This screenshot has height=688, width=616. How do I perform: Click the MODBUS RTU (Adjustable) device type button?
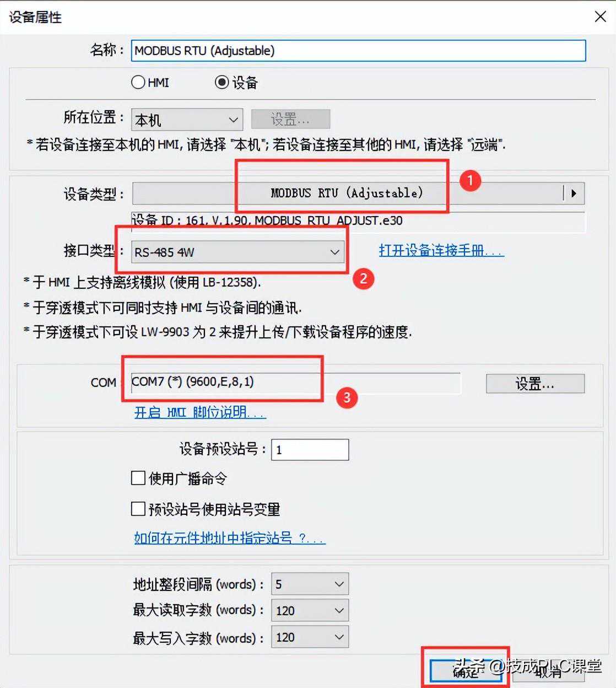tap(347, 193)
